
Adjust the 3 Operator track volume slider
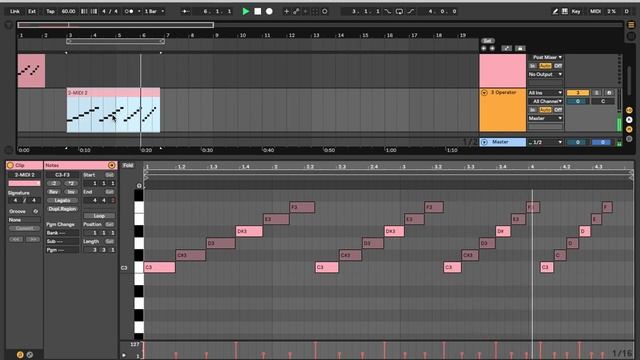pyautogui.click(x=578, y=101)
